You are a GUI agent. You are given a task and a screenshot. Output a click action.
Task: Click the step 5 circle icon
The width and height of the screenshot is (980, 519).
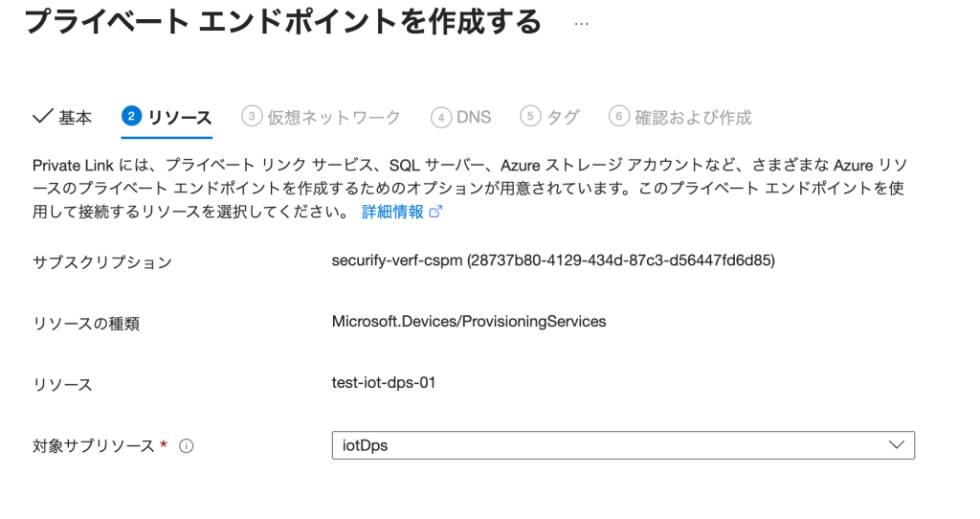[x=530, y=117]
